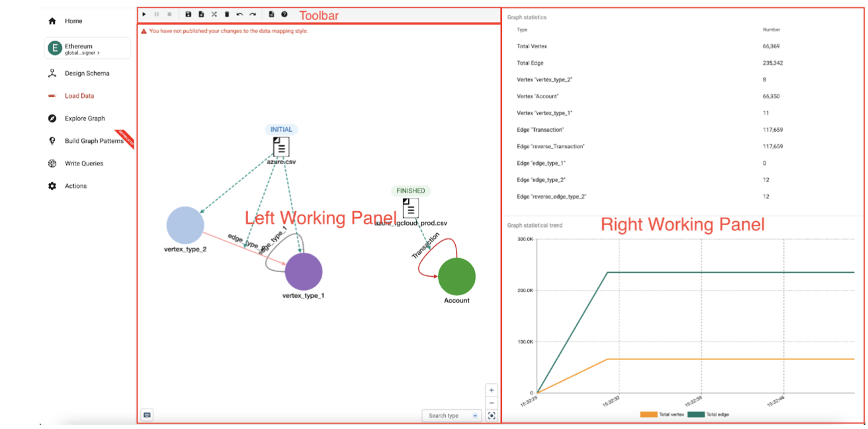The height and width of the screenshot is (429, 868).
Task: Navigate to Home in the sidebar
Action: [x=73, y=21]
